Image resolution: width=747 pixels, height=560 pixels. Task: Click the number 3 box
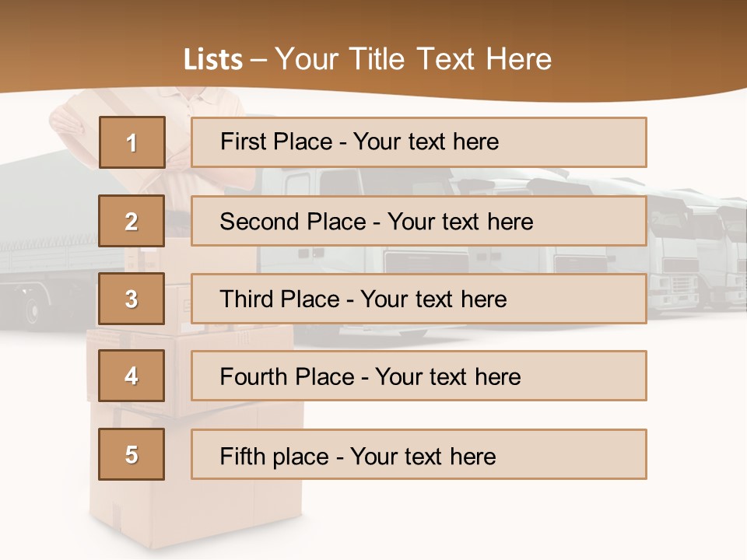point(132,299)
